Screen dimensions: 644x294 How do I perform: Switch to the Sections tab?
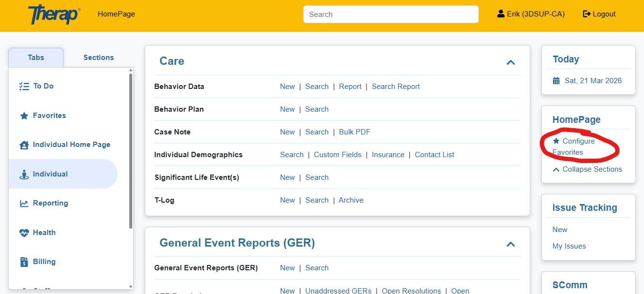(98, 58)
